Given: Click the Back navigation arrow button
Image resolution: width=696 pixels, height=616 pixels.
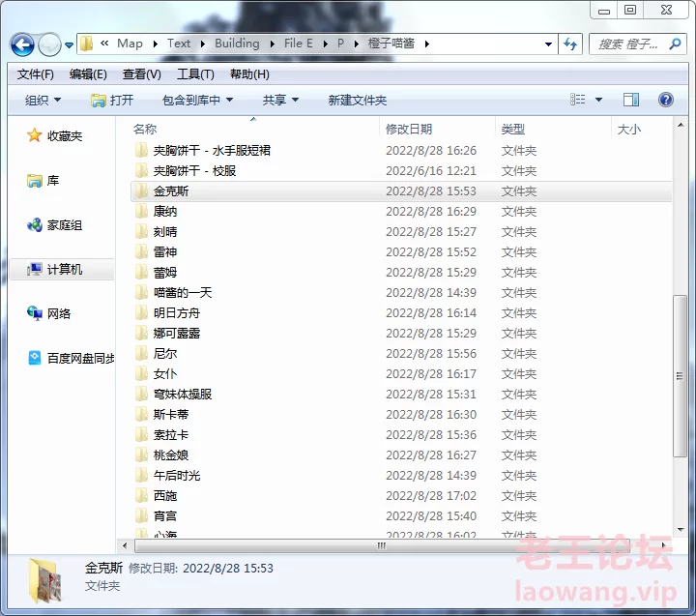Looking at the screenshot, I should point(22,44).
